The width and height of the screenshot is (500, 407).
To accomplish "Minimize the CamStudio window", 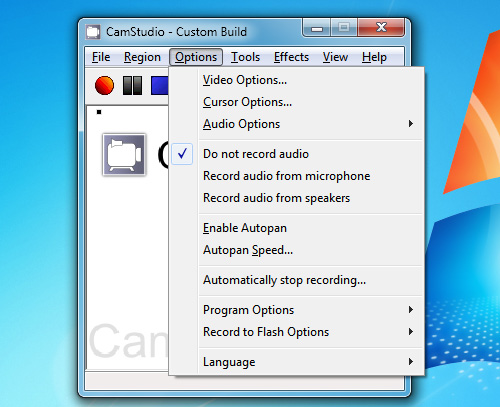I will (x=317, y=28).
